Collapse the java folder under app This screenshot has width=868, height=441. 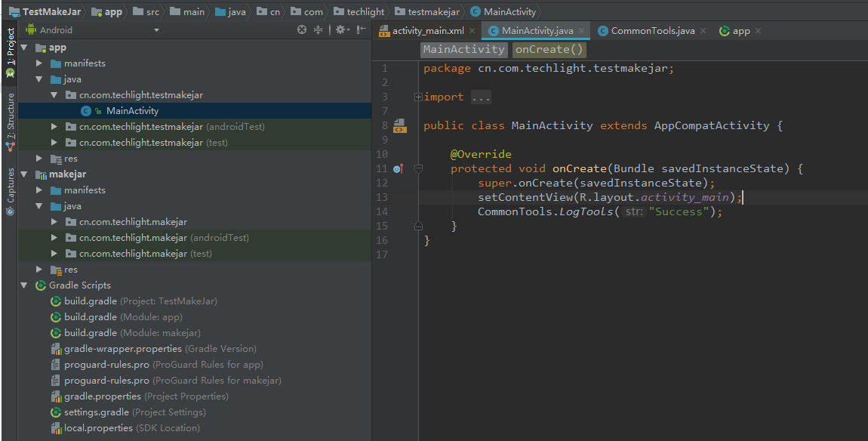(39, 79)
